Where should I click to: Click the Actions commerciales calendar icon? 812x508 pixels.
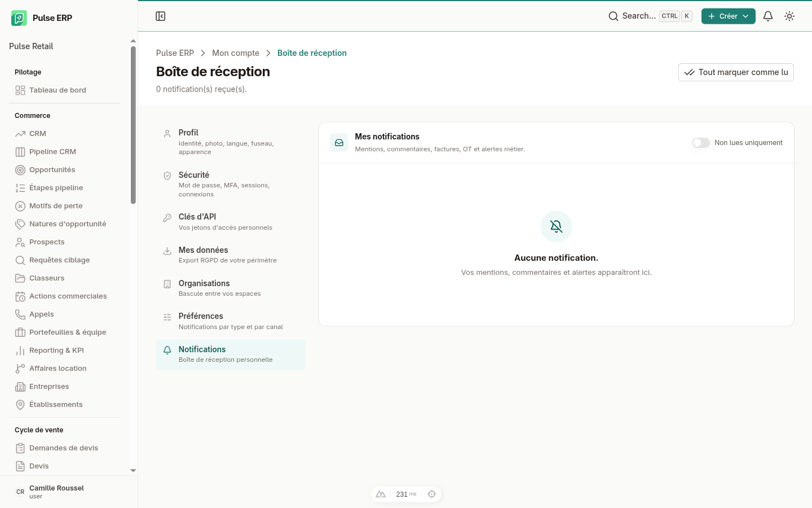(20, 296)
